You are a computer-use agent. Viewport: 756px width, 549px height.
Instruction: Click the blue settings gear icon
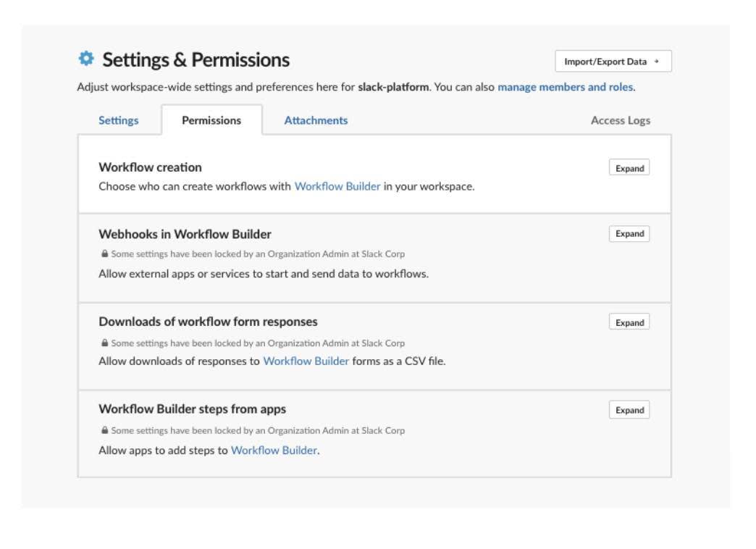(x=86, y=59)
